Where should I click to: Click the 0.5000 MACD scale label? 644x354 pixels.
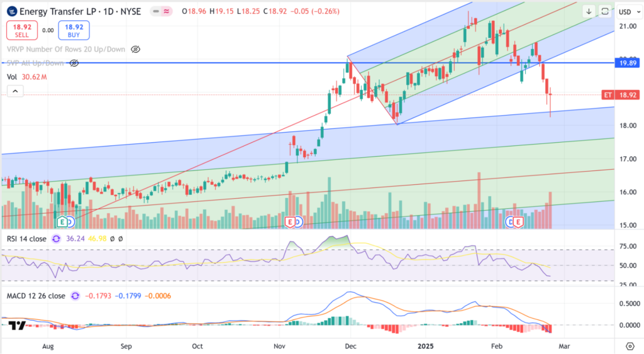[x=630, y=304]
